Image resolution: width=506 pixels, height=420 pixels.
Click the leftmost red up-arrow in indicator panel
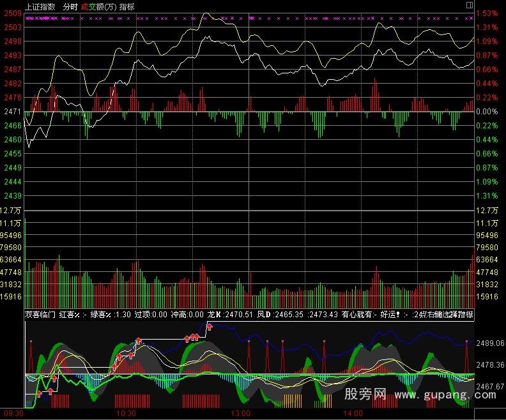coord(39,393)
